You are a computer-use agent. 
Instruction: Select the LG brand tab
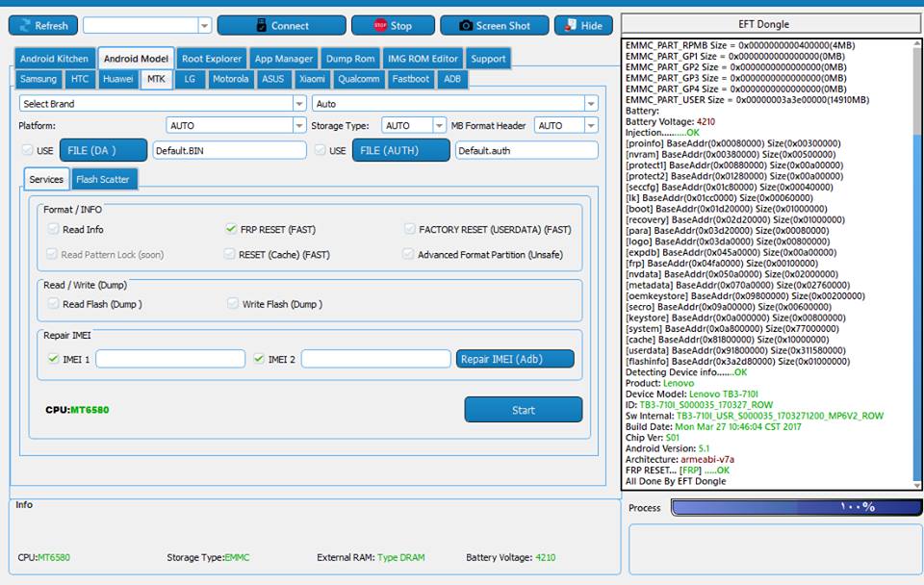pyautogui.click(x=190, y=78)
